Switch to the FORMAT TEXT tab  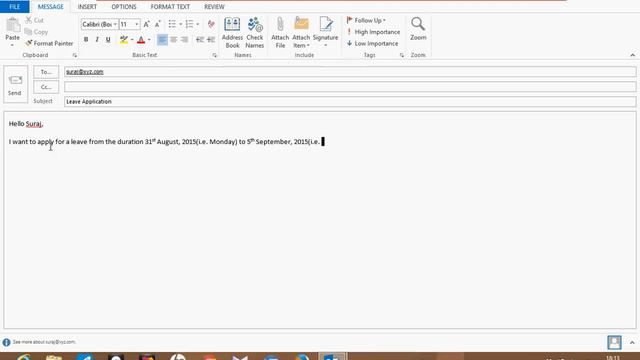[170, 7]
